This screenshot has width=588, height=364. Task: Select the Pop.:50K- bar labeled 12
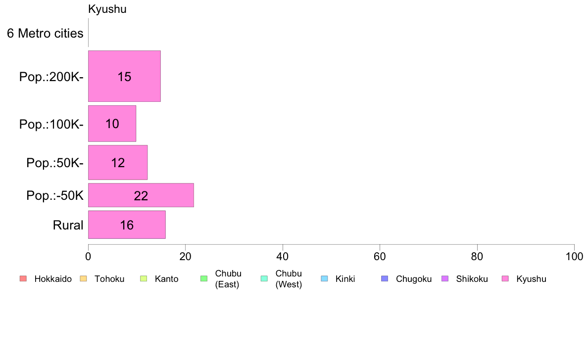[118, 163]
